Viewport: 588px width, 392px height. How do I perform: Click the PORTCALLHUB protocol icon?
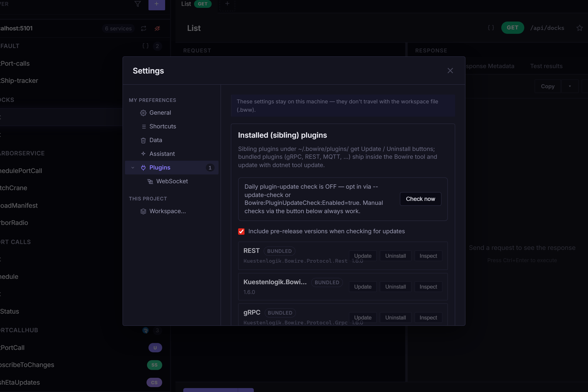[146, 331]
